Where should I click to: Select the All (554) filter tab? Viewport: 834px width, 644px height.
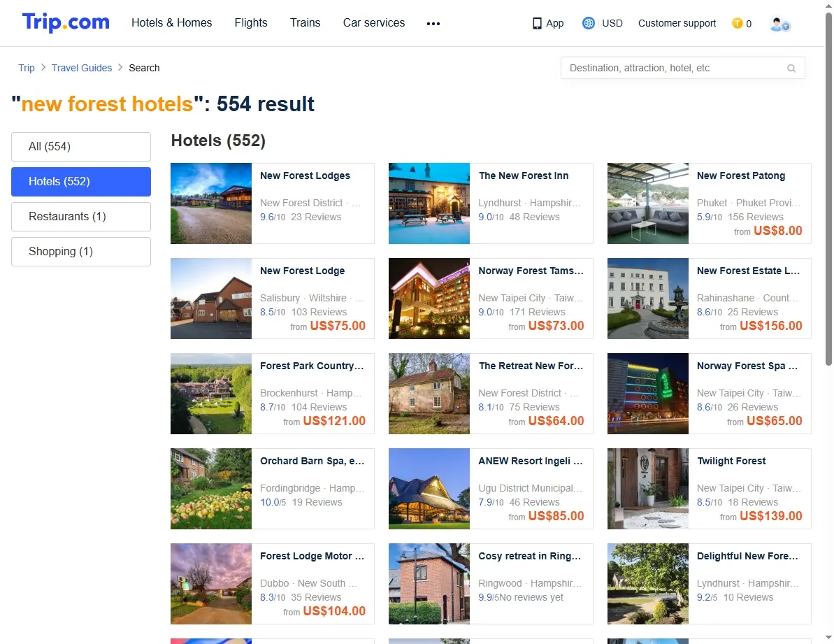(81, 147)
